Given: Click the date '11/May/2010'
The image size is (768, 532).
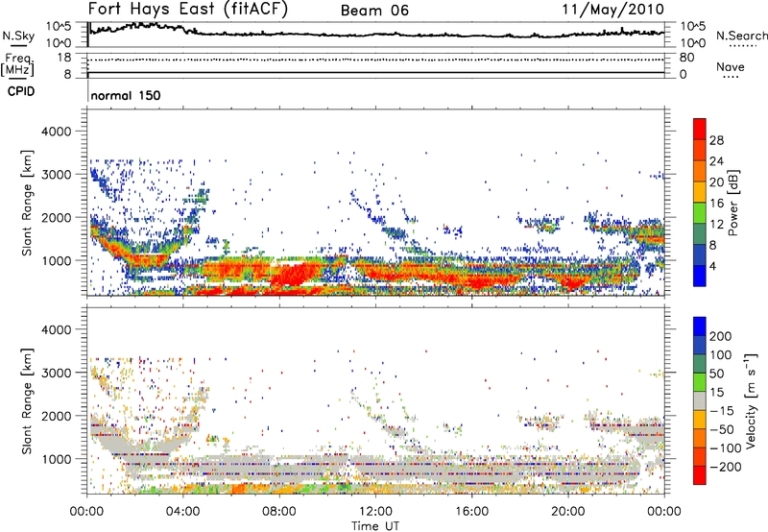Looking at the screenshot, I should (613, 10).
